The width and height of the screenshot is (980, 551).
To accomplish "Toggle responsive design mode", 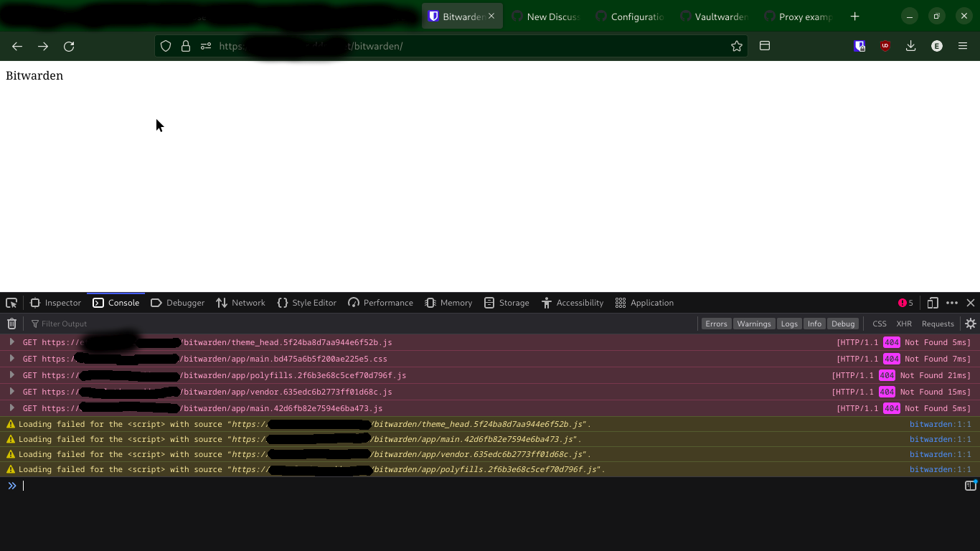I will [x=933, y=302].
